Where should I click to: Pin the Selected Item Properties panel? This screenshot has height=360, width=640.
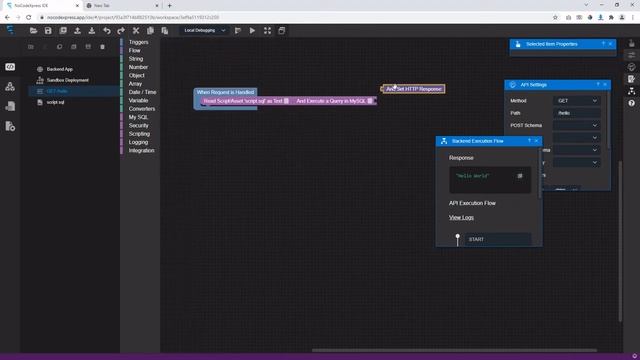click(603, 44)
